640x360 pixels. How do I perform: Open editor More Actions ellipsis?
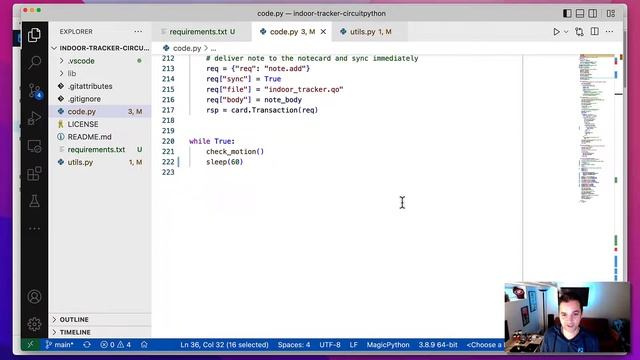609,31
